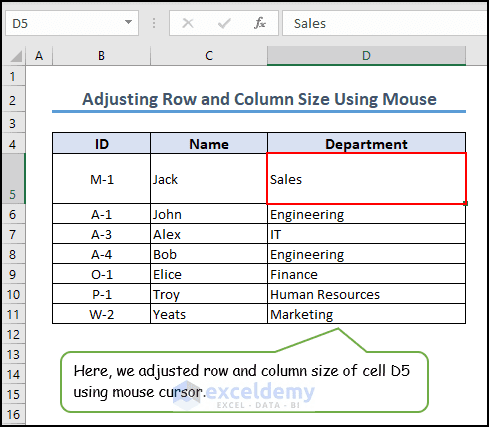489x427 pixels.
Task: Select row 5 header
Action: [x=13, y=179]
